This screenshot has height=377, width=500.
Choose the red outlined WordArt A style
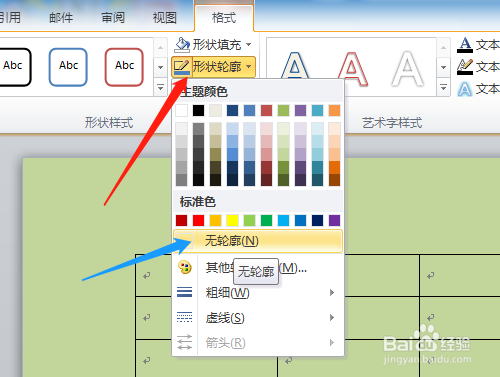coord(352,68)
